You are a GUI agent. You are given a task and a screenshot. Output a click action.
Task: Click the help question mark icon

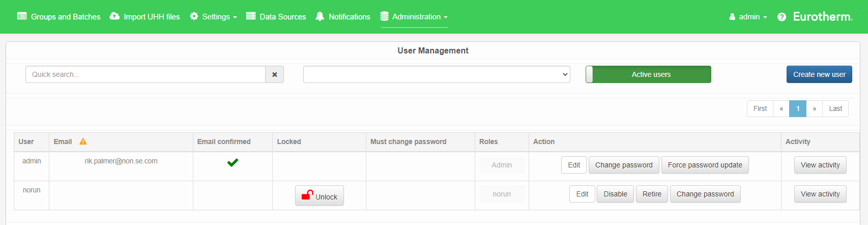[x=782, y=17]
